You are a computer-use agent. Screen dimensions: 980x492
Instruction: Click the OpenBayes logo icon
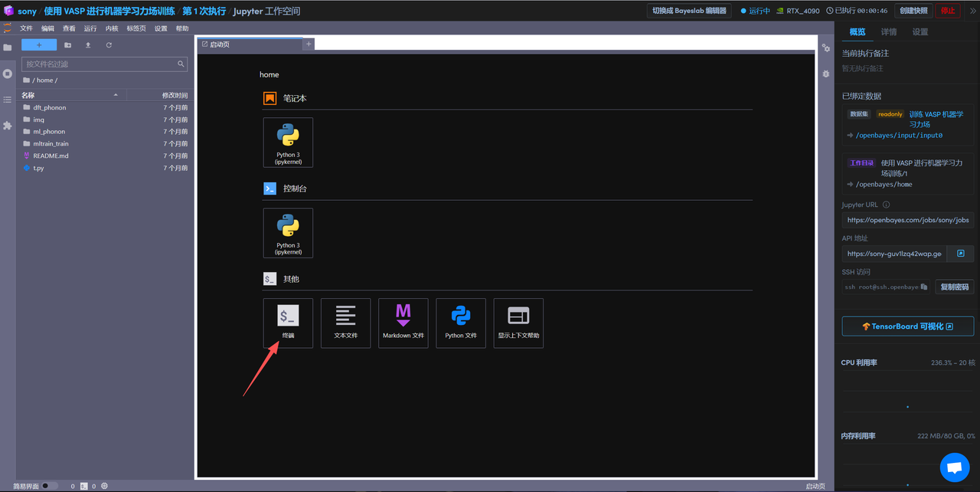click(8, 11)
